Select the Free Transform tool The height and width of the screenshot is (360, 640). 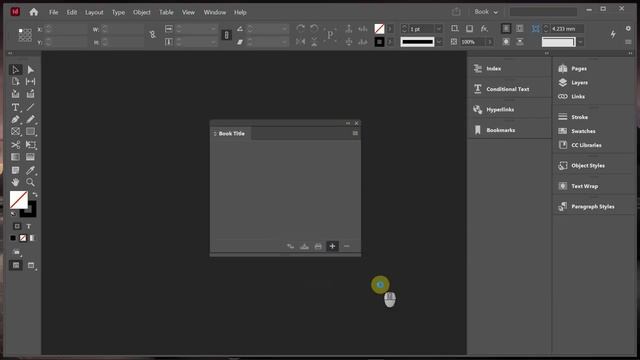(x=31, y=145)
